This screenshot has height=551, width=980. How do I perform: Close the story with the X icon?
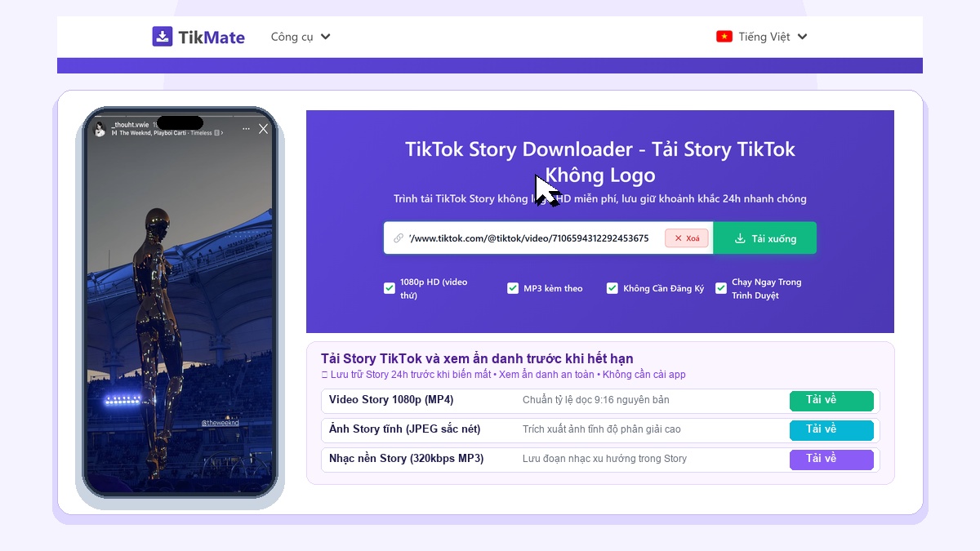pos(263,129)
